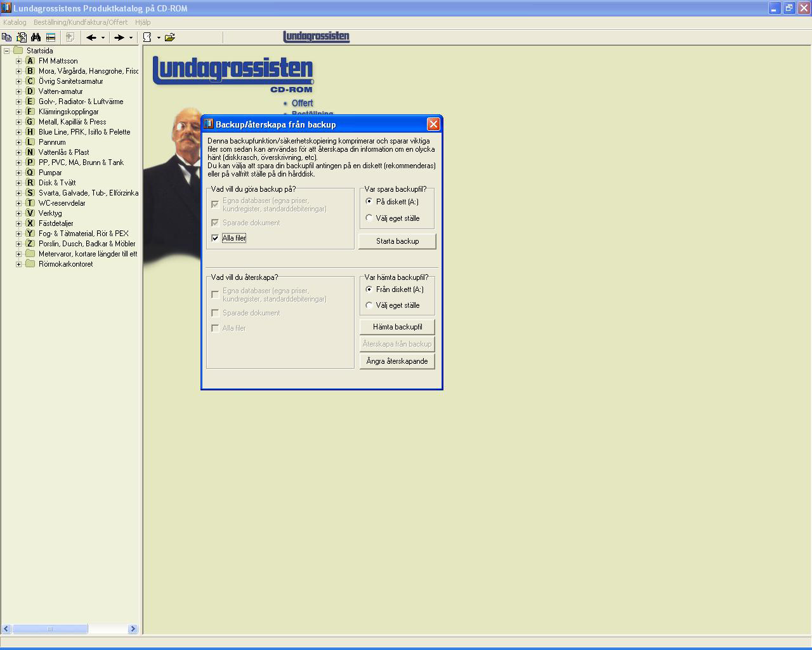Viewport: 812px width, 650px height.
Task: Expand the Pumpar tree node
Action: tap(18, 173)
